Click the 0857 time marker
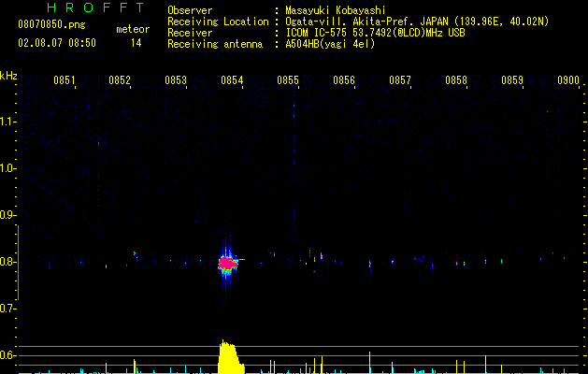 pos(400,80)
